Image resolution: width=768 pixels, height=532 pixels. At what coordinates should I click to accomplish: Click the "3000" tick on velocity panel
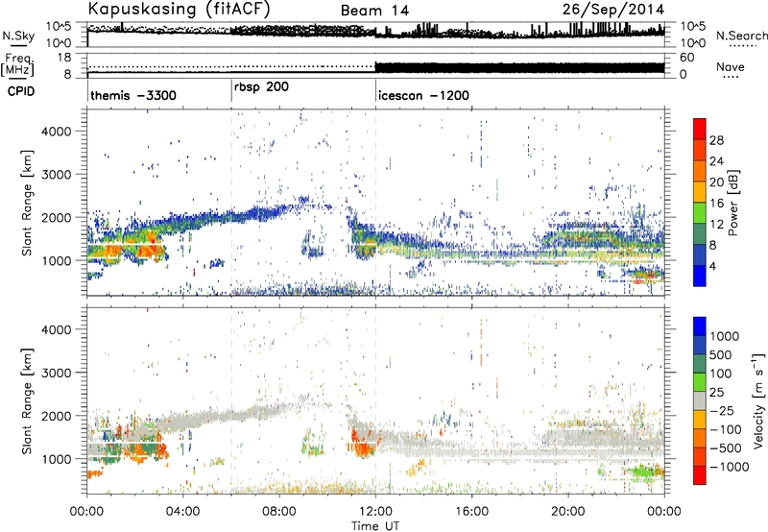pyautogui.click(x=56, y=373)
